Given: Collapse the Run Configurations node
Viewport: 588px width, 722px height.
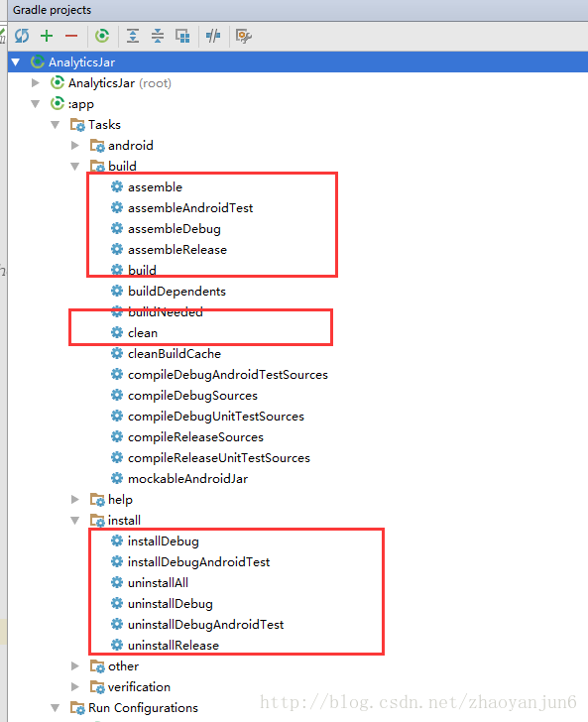Looking at the screenshot, I should (x=56, y=708).
